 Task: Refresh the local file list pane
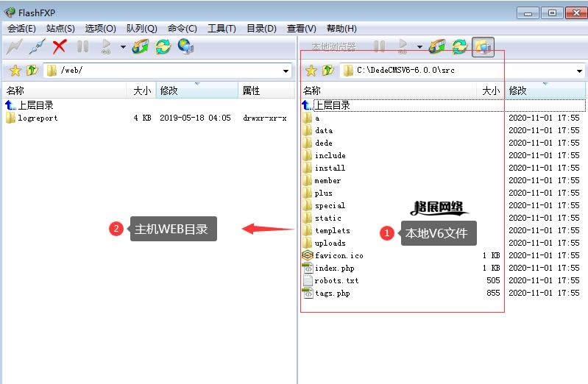[460, 47]
